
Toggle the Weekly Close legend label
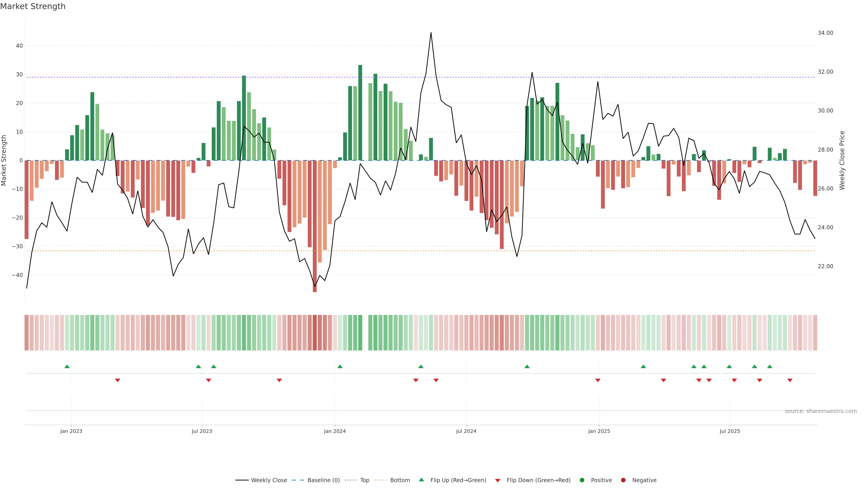pyautogui.click(x=269, y=480)
